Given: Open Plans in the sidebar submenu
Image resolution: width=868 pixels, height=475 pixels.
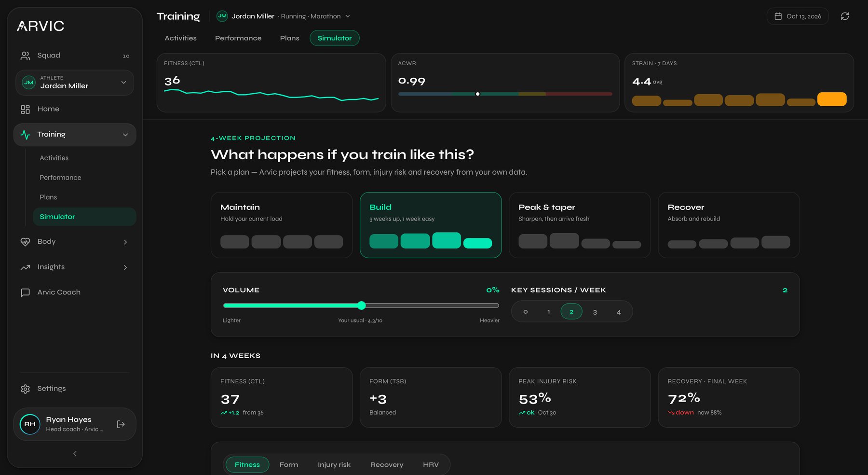Looking at the screenshot, I should (84, 197).
